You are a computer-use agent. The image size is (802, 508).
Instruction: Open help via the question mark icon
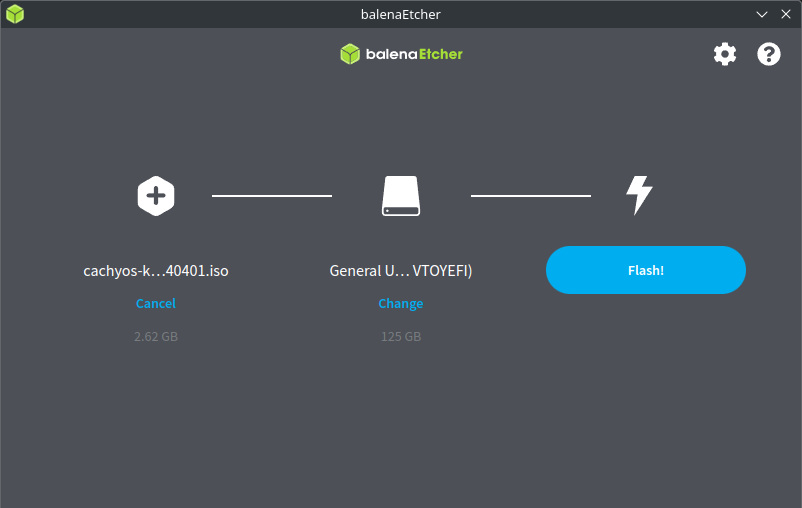[768, 54]
